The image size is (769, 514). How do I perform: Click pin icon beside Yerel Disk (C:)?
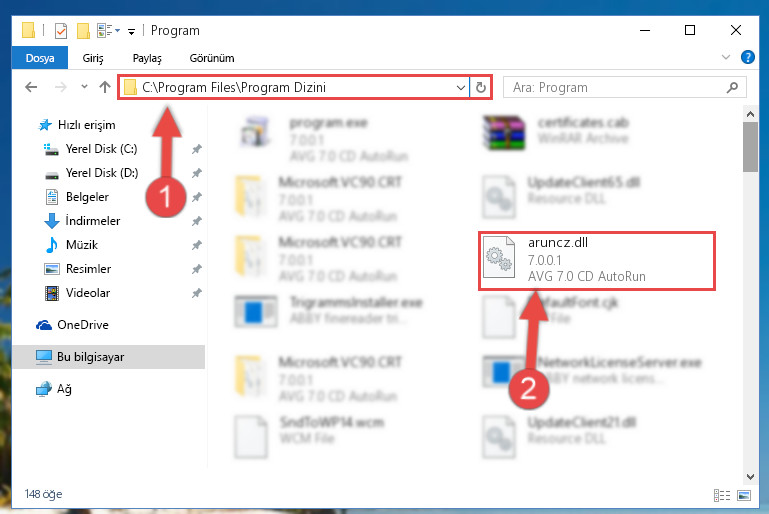click(196, 149)
